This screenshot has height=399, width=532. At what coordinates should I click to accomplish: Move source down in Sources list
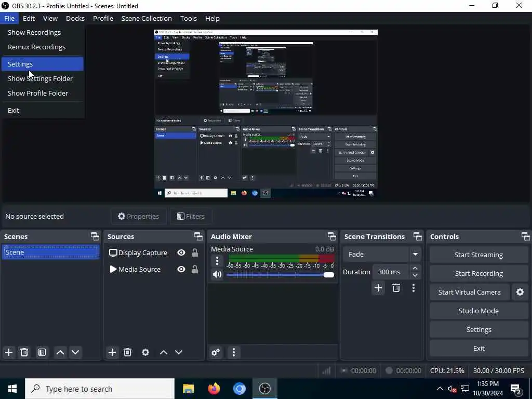[179, 352]
